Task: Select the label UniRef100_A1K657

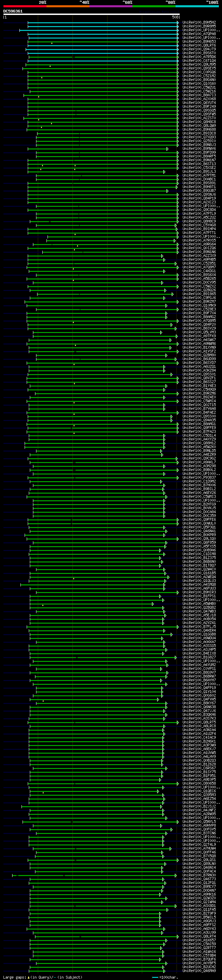Action: 199,940
